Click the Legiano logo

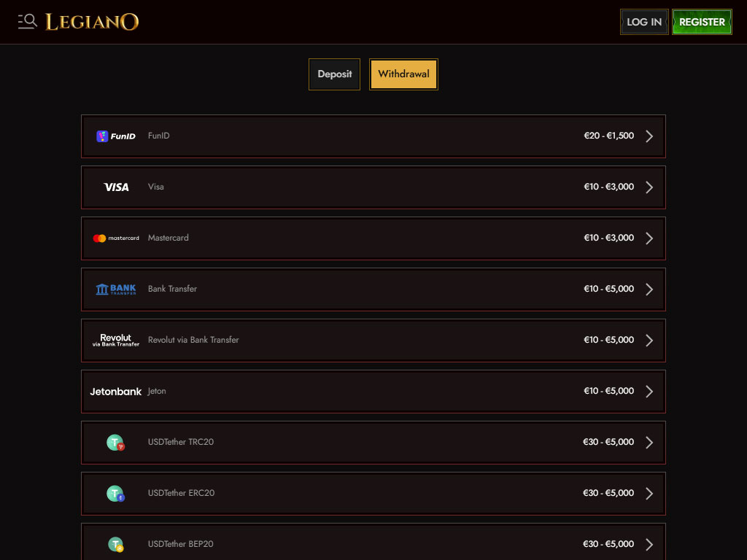tap(92, 22)
